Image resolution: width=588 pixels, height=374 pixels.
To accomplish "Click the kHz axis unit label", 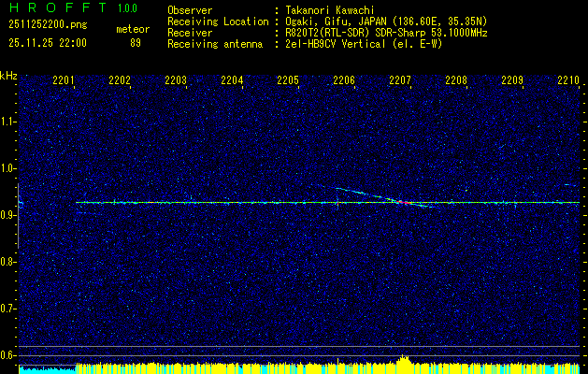I will click(8, 76).
